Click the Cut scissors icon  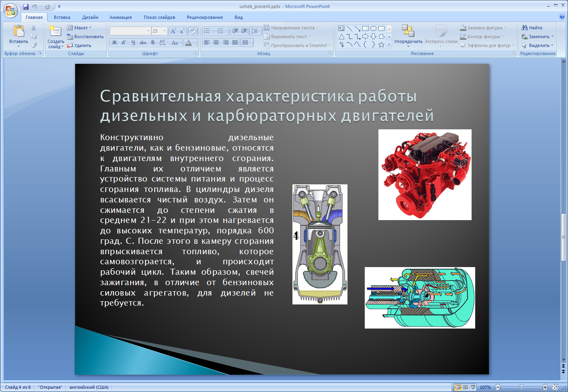[34, 28]
